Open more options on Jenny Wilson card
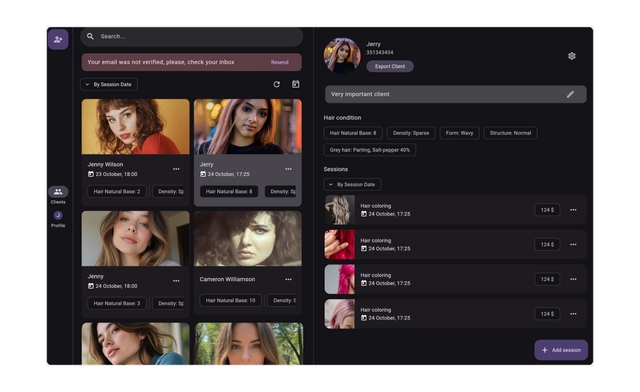640x392 pixels. pyautogui.click(x=176, y=169)
